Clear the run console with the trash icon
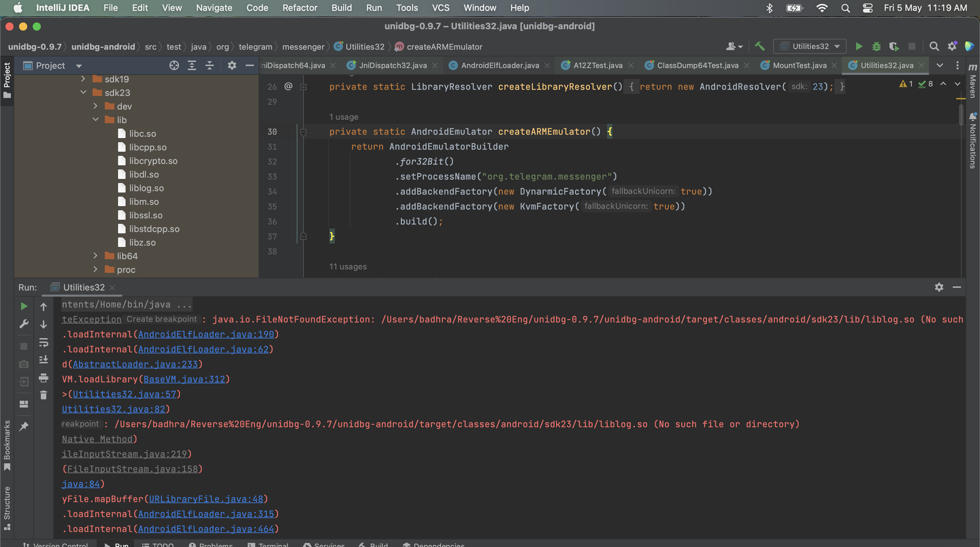Image resolution: width=980 pixels, height=547 pixels. pyautogui.click(x=43, y=395)
